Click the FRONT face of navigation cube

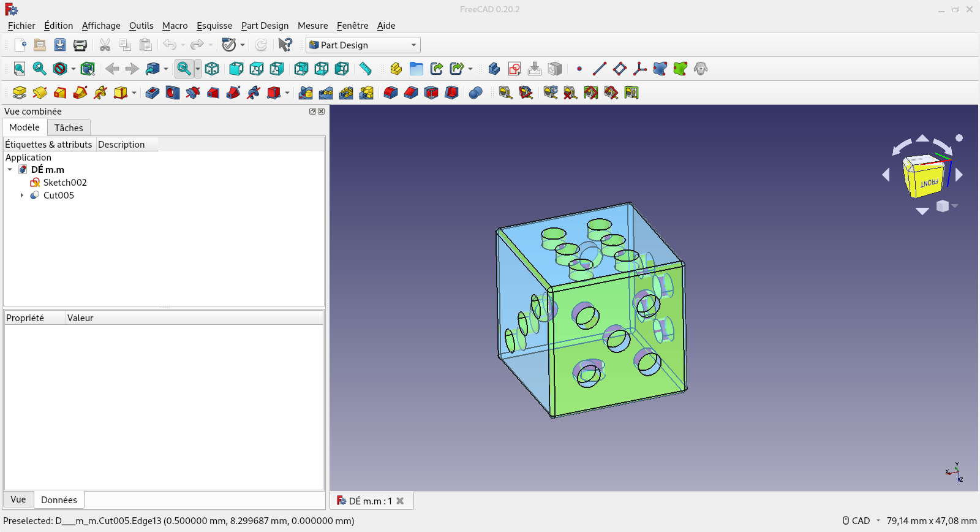pos(928,183)
